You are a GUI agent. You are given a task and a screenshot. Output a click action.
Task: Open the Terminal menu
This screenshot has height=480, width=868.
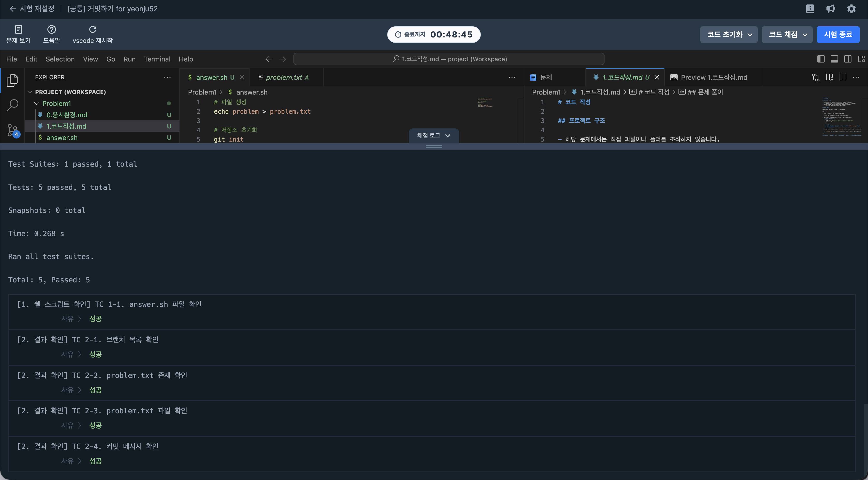tap(157, 59)
